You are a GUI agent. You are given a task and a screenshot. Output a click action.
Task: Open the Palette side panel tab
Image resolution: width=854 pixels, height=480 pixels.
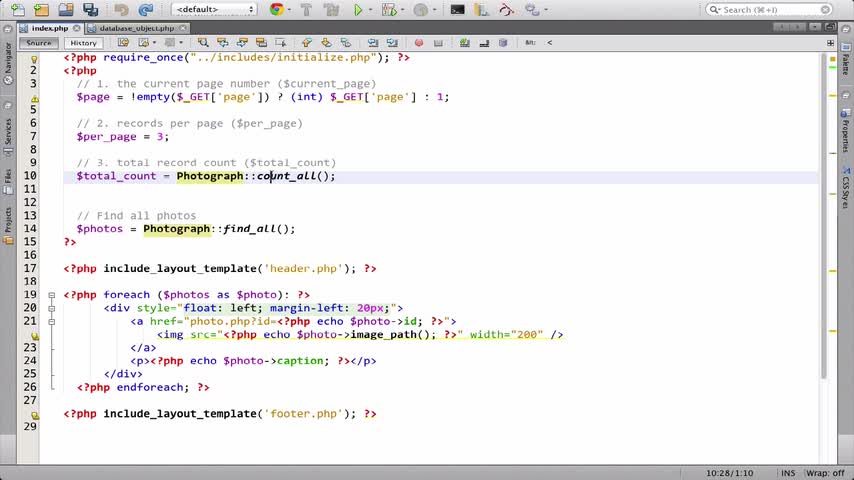click(845, 59)
